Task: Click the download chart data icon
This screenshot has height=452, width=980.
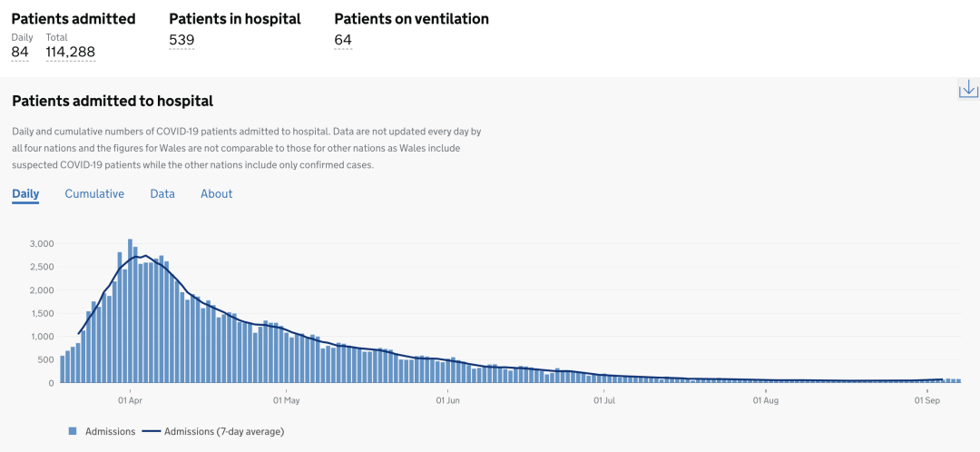Action: 968,88
